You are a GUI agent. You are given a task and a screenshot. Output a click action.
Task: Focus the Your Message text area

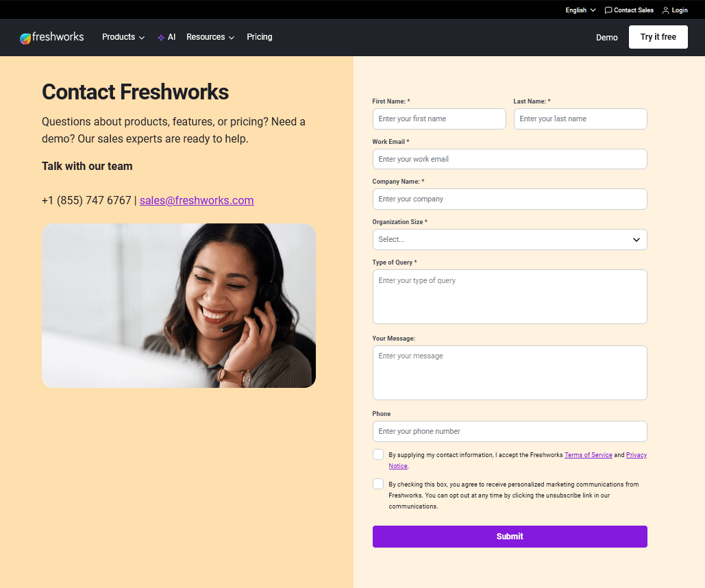510,373
